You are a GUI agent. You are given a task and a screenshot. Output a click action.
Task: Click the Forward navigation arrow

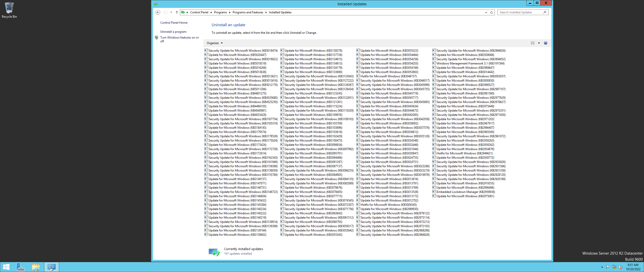pos(165,12)
